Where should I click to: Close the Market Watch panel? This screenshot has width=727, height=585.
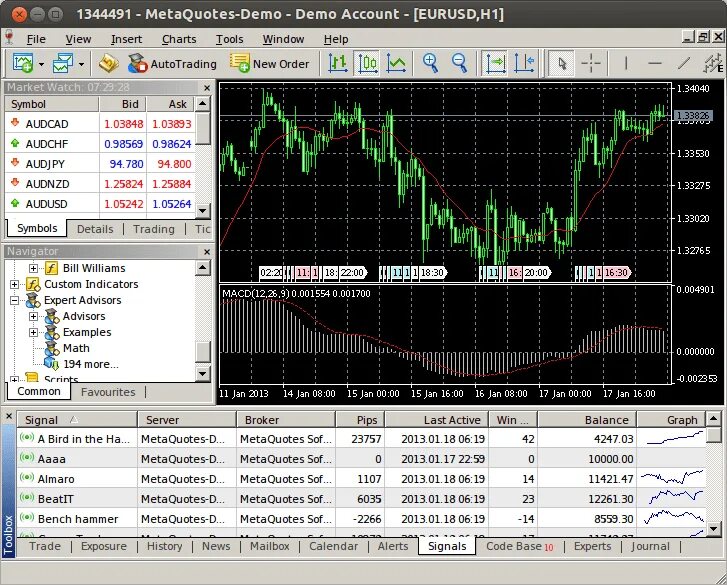207,88
